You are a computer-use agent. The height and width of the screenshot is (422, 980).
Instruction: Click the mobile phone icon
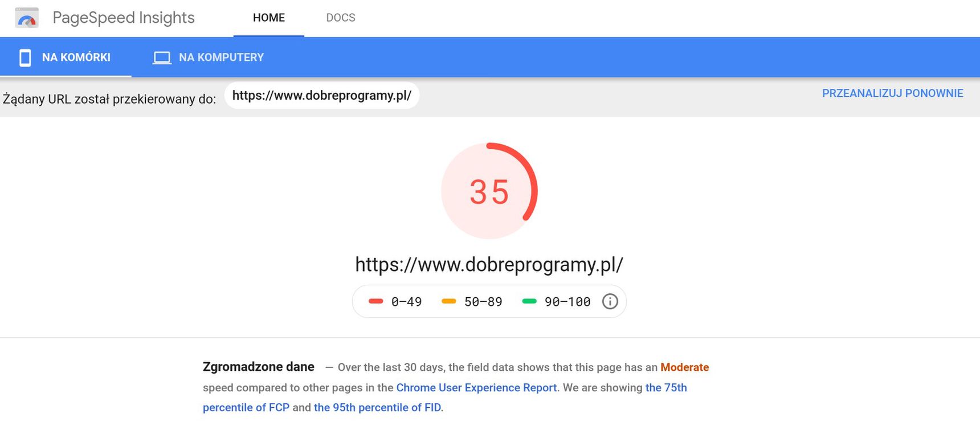click(25, 58)
